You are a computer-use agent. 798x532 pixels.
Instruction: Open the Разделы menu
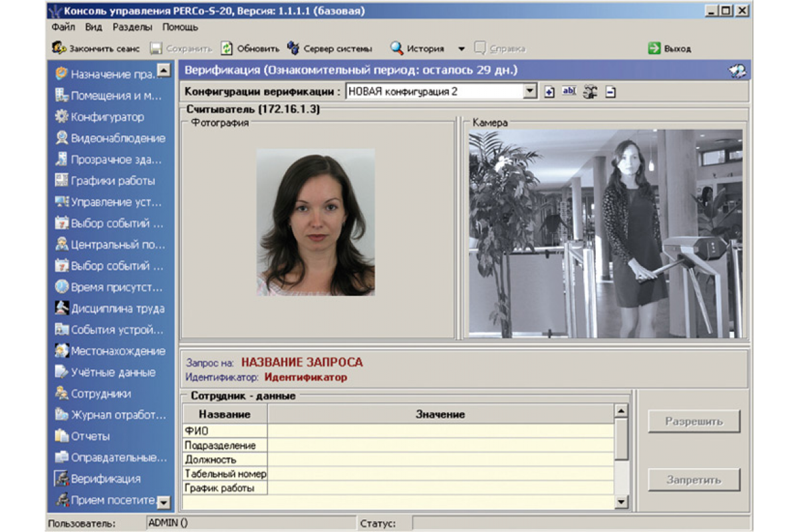(x=132, y=27)
